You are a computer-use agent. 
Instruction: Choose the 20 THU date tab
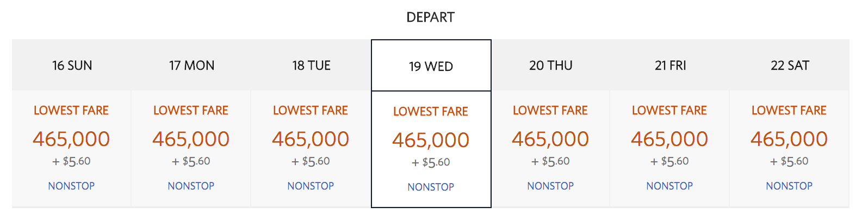pos(550,65)
